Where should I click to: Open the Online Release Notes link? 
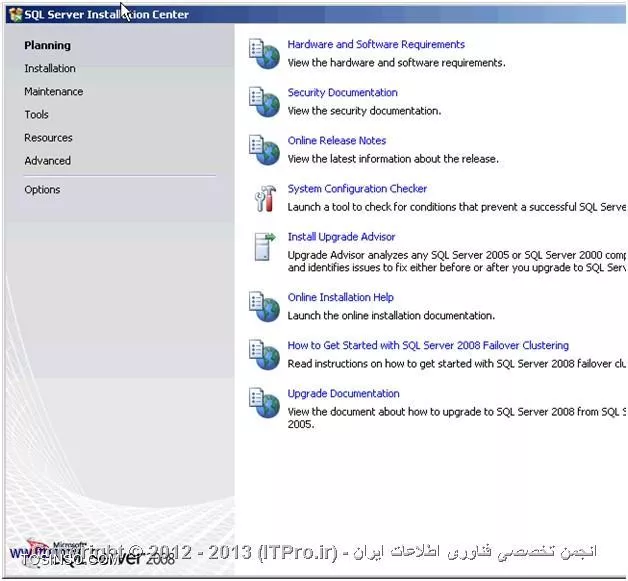click(336, 140)
